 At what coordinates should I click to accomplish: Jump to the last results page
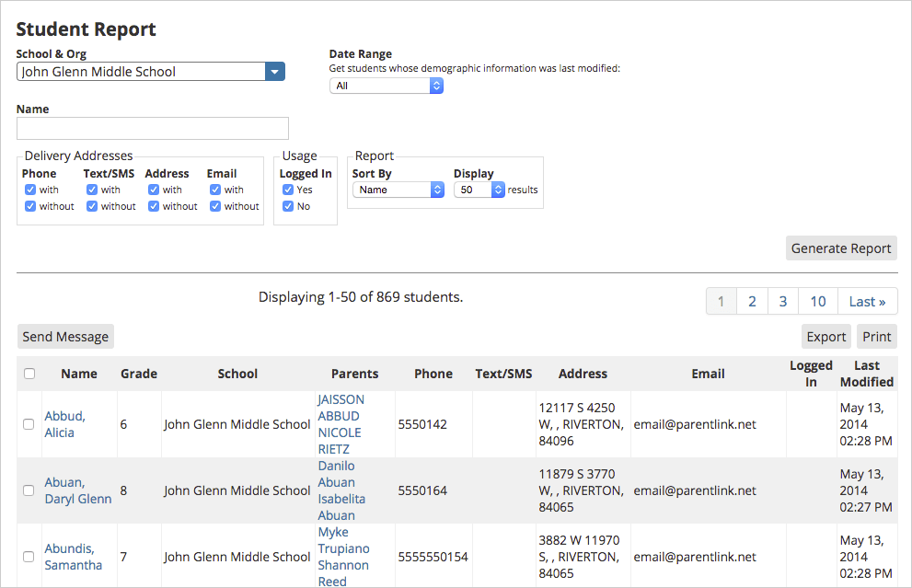[867, 301]
